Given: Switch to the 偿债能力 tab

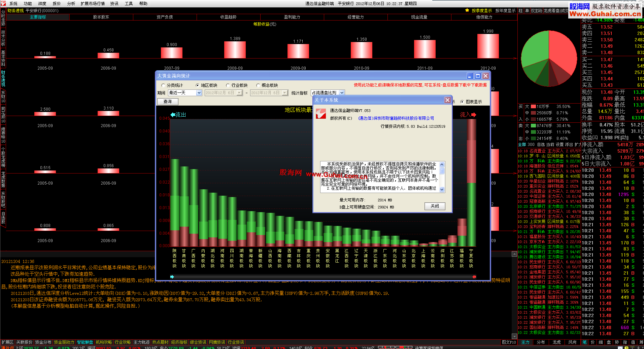Looking at the screenshot, I should tap(484, 17).
